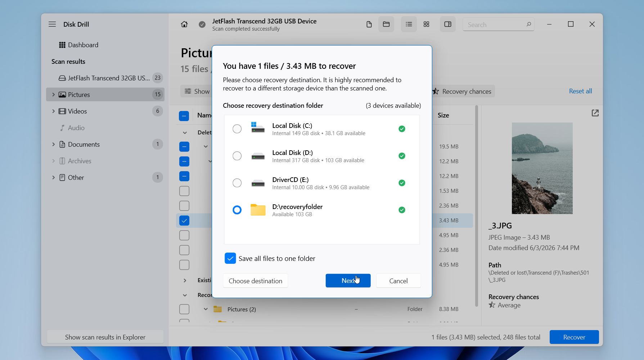Open preview in external window icon

pyautogui.click(x=595, y=113)
